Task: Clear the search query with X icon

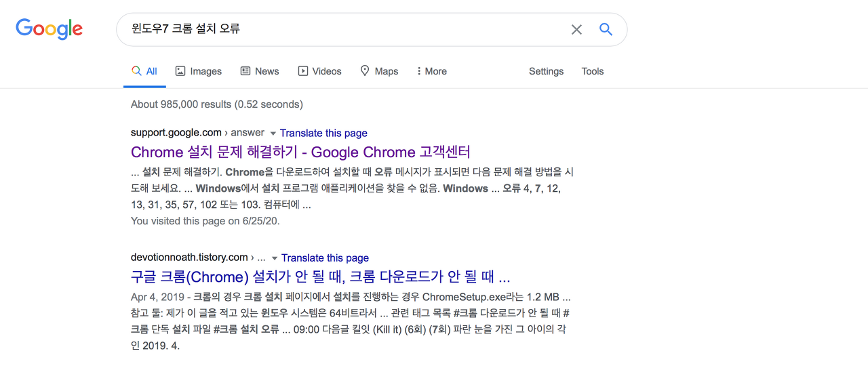Action: point(576,29)
